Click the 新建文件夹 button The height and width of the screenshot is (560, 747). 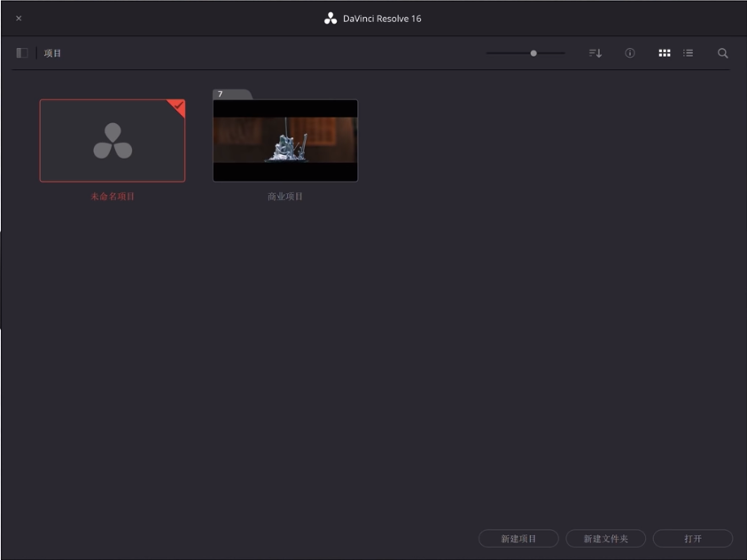coord(605,539)
